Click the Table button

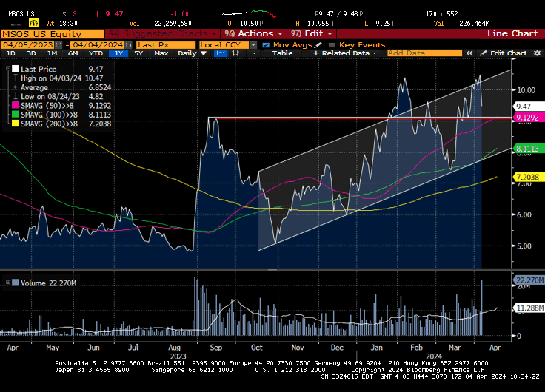pyautogui.click(x=283, y=53)
